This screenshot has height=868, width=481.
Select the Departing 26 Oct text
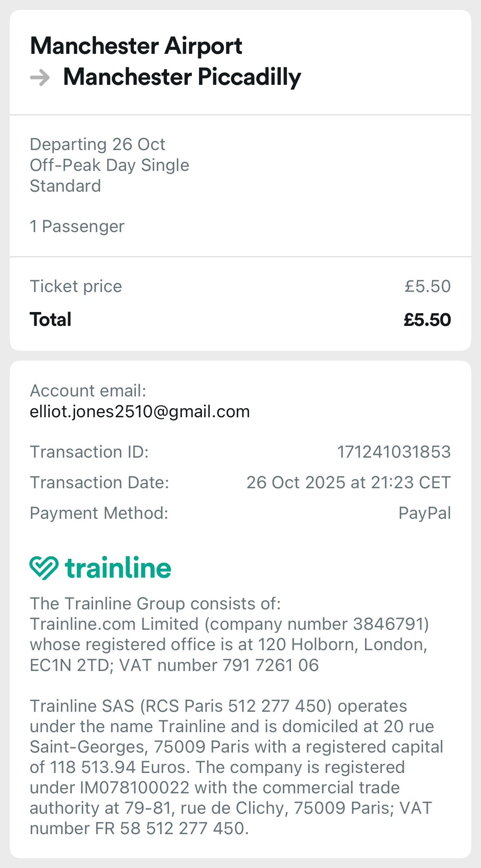point(97,144)
